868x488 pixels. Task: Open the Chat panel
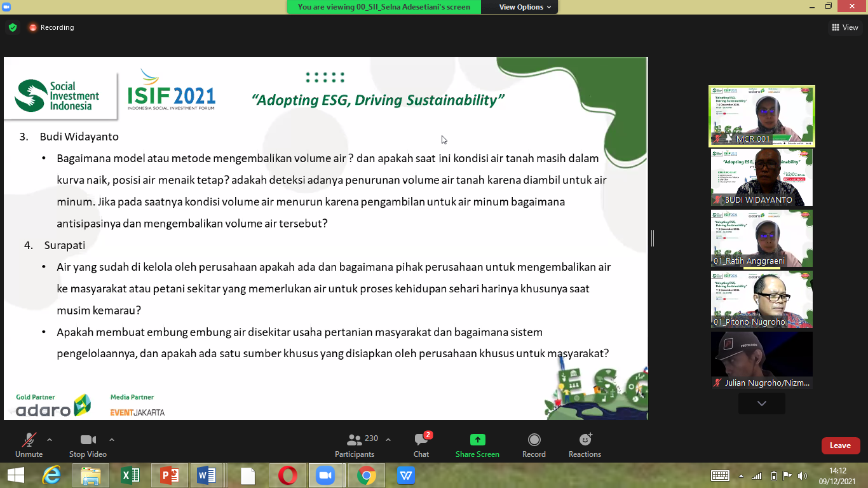(x=421, y=445)
